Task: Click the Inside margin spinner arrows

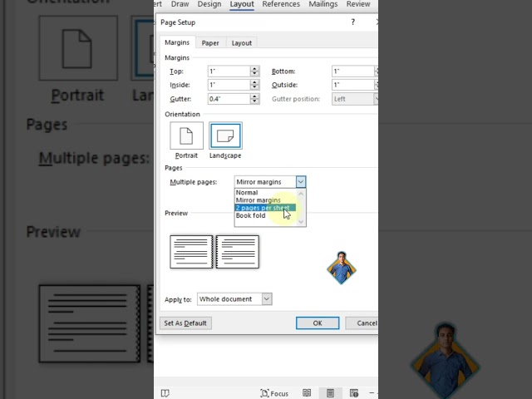Action: point(254,85)
